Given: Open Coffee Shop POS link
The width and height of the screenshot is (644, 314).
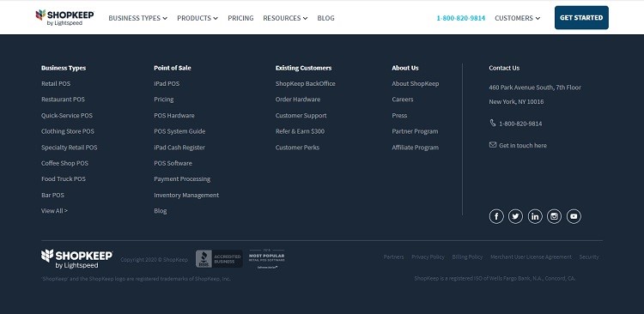Looking at the screenshot, I should [x=65, y=163].
